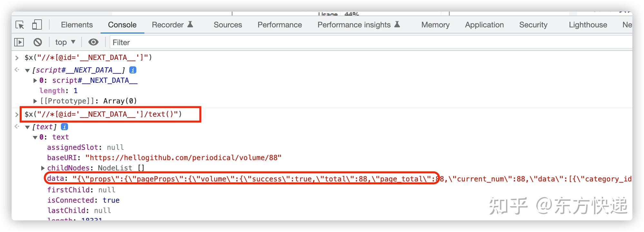
Task: Create a live expression with eye icon
Action: tap(93, 42)
